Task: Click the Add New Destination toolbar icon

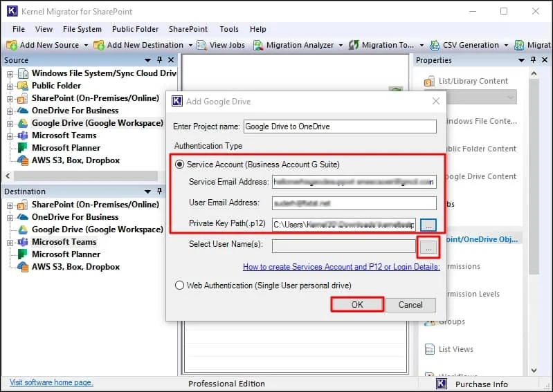Action: (99, 45)
